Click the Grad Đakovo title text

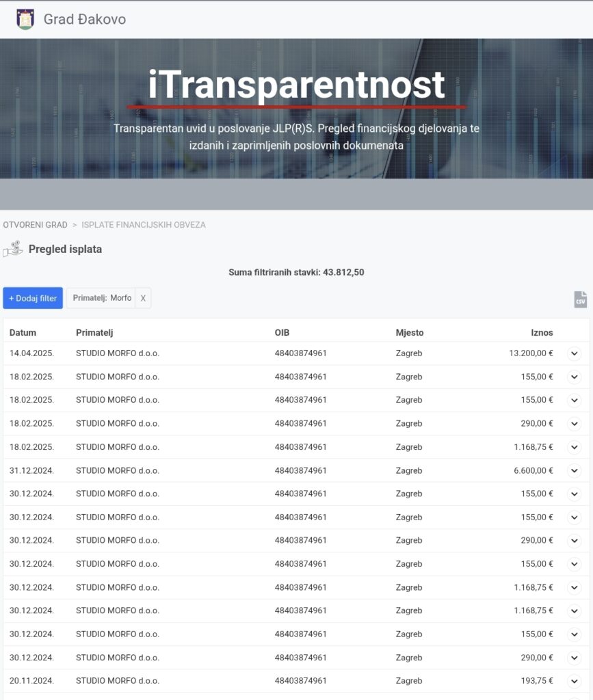(85, 19)
